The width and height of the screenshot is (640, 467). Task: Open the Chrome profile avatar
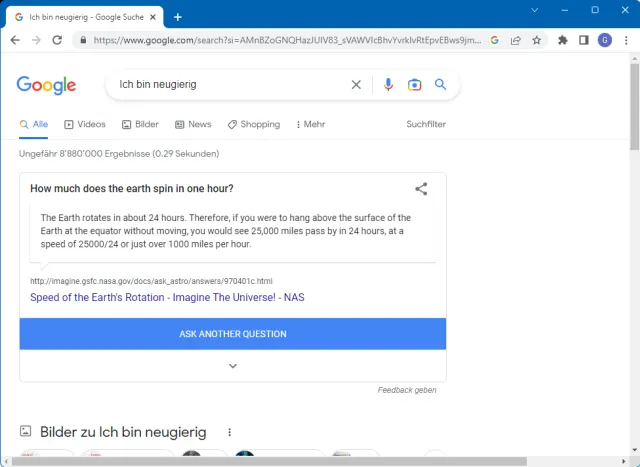(605, 40)
